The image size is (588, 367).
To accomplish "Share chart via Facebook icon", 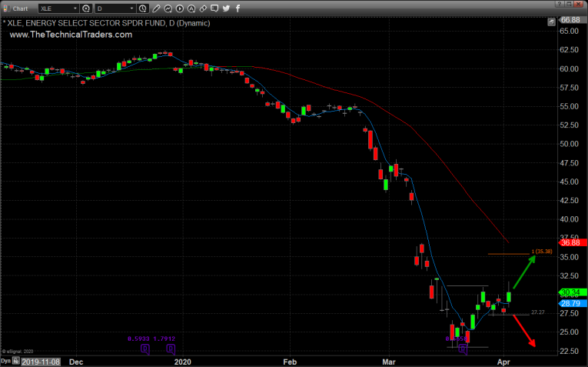I will tap(237, 8).
